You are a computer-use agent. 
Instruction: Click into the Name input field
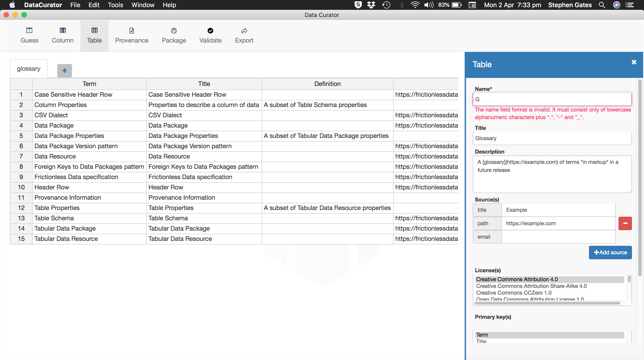552,99
